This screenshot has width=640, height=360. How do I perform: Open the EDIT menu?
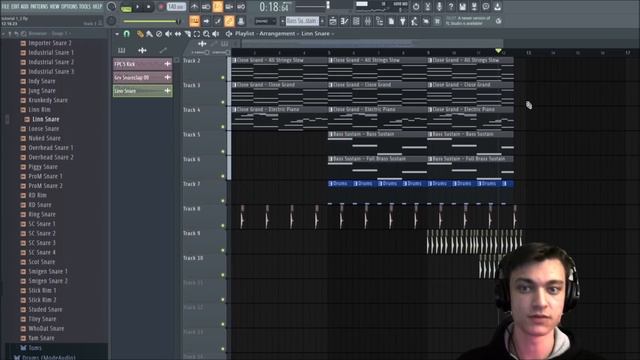point(15,7)
